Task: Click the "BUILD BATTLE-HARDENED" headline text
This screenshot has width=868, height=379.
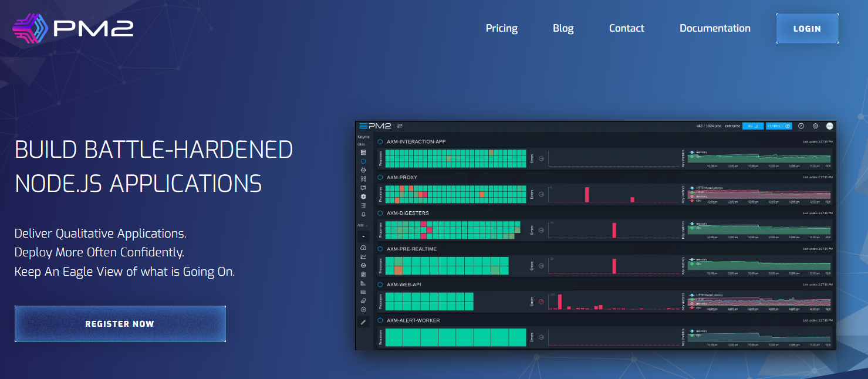Action: (154, 150)
